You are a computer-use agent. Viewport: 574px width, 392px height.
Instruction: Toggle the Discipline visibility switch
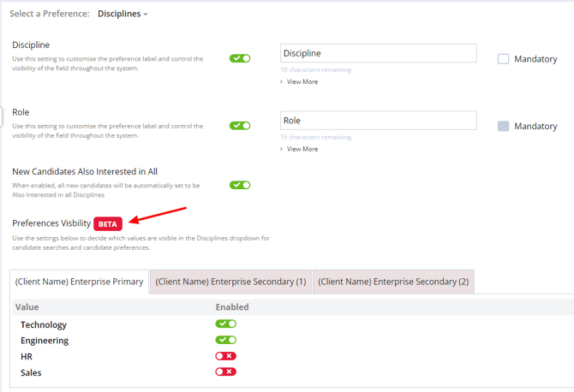pos(240,58)
